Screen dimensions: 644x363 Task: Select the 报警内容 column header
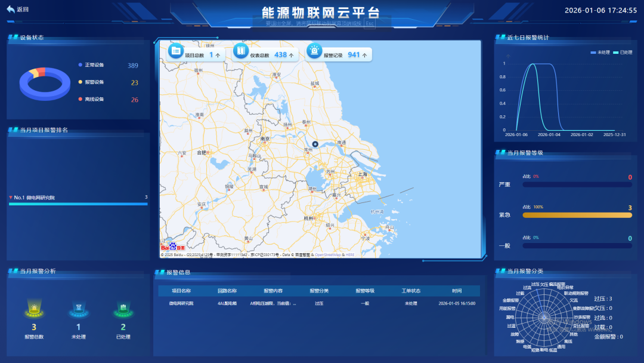[273, 291]
